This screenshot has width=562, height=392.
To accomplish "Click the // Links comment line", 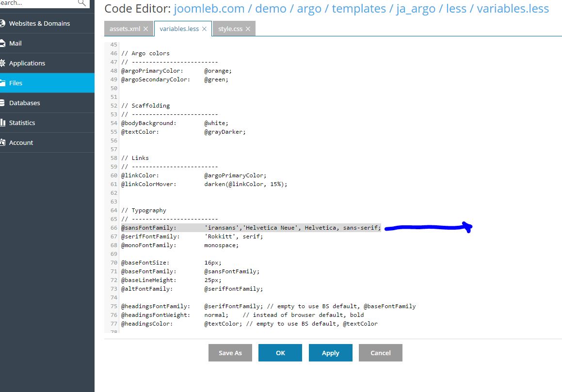I will pyautogui.click(x=135, y=158).
